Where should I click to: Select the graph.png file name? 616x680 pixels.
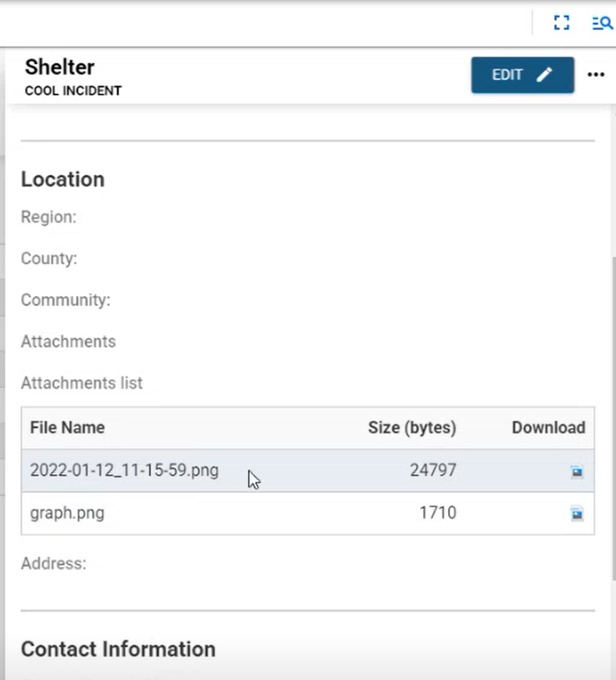(x=67, y=513)
